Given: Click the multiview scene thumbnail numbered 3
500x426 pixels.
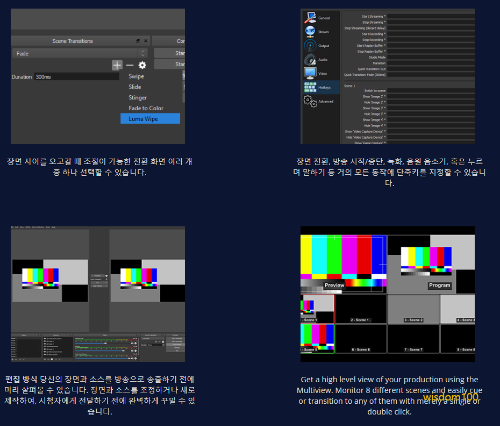Looking at the screenshot, I should coord(413,309).
